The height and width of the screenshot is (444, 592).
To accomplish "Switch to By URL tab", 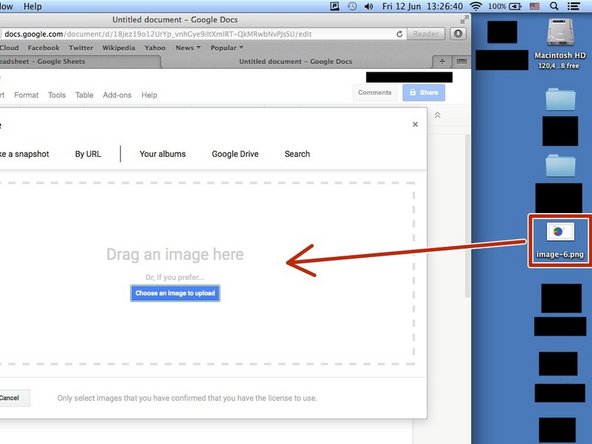I will tap(88, 154).
